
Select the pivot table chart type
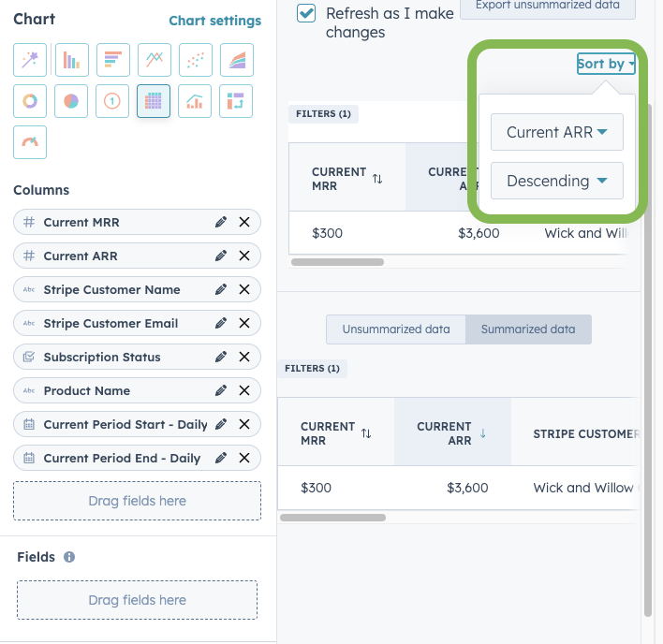236,101
